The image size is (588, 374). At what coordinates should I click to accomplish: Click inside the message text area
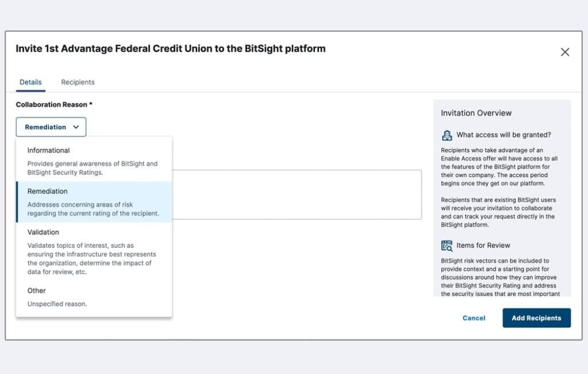299,195
